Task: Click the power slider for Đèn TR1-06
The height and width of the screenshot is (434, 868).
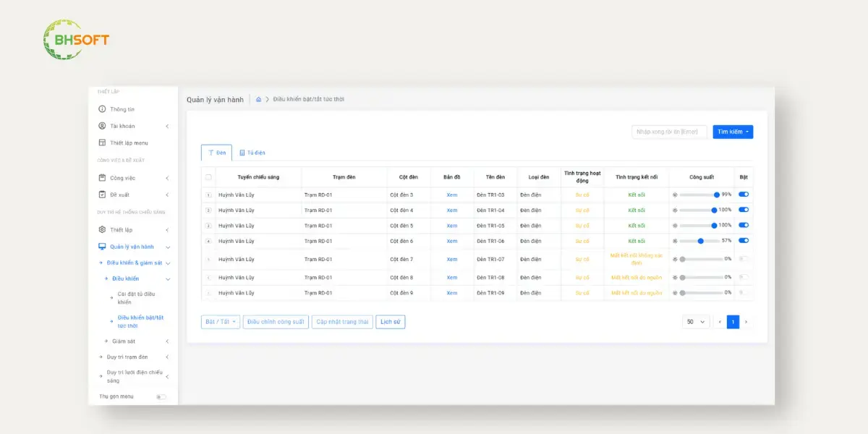Action: [x=701, y=241]
